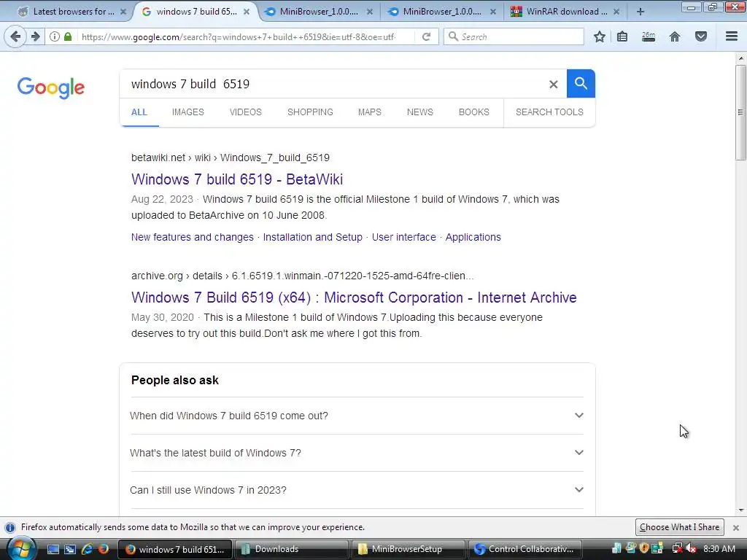747x560 pixels.
Task: Open Installation and Setup sublink
Action: [312, 237]
